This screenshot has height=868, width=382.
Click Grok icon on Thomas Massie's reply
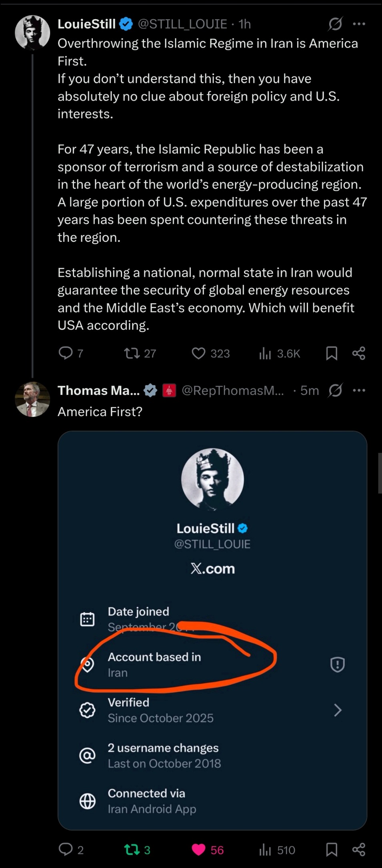pos(335,390)
